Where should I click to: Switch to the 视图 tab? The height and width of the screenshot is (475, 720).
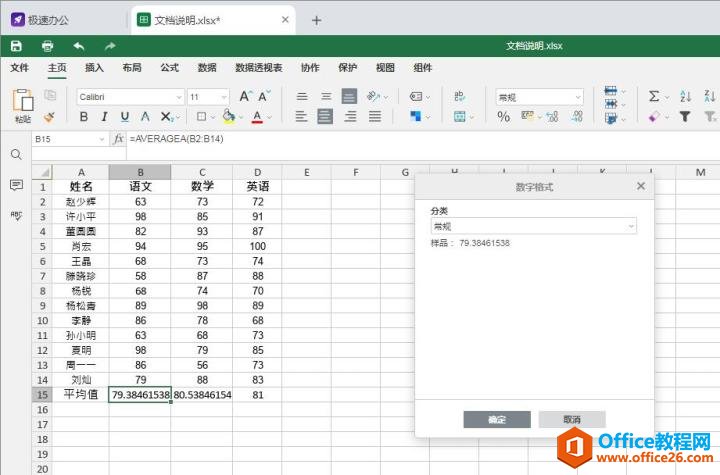click(x=385, y=68)
